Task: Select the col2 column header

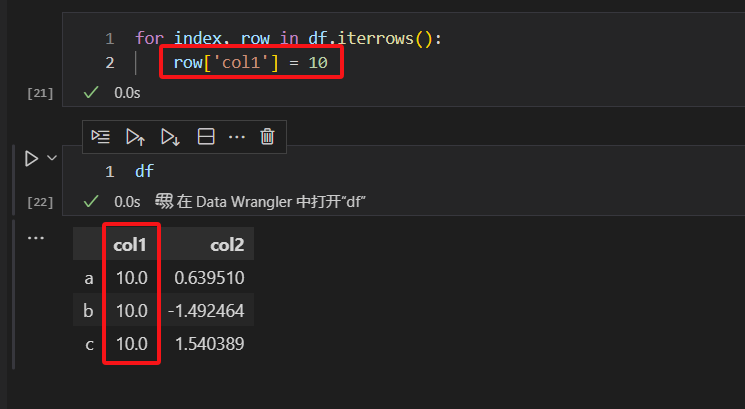Action: pos(227,245)
